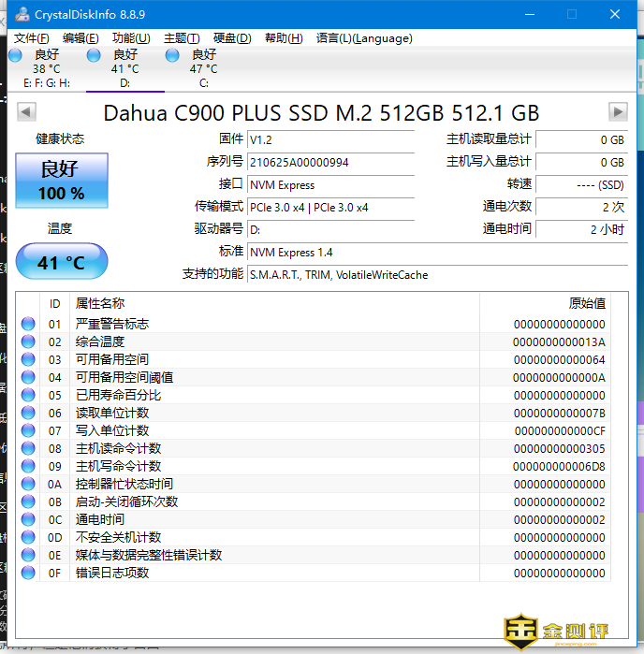644x654 pixels.
Task: Click status orb for ID 01 严重警告标志
Action: coord(28,325)
